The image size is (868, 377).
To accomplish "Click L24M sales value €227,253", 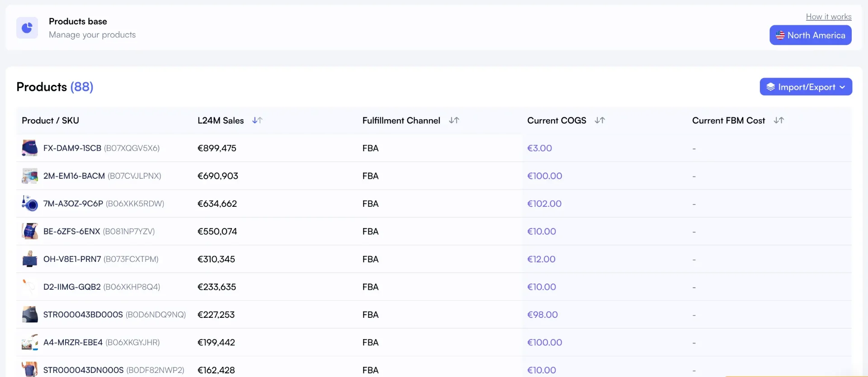I will pos(216,315).
